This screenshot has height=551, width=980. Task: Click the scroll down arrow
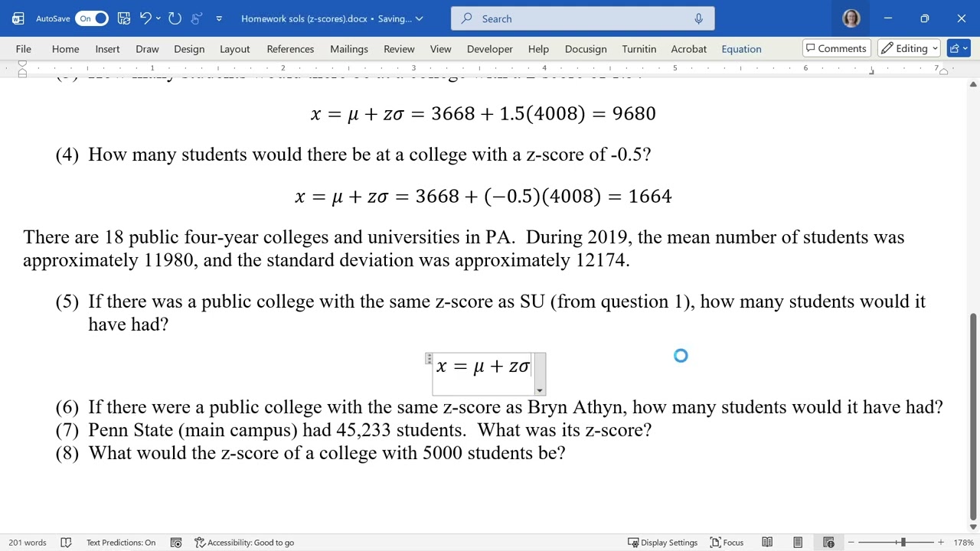(973, 527)
